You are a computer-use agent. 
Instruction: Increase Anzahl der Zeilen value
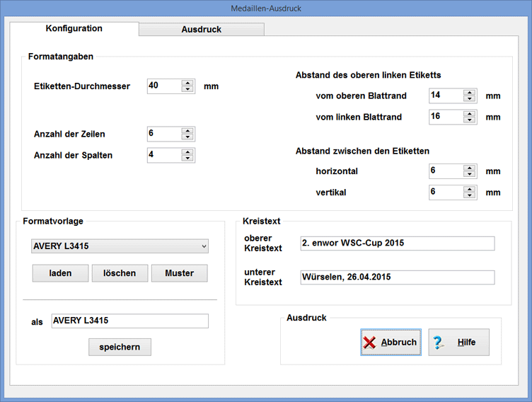(x=187, y=130)
